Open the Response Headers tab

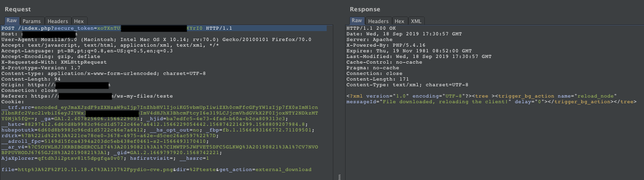[379, 21]
